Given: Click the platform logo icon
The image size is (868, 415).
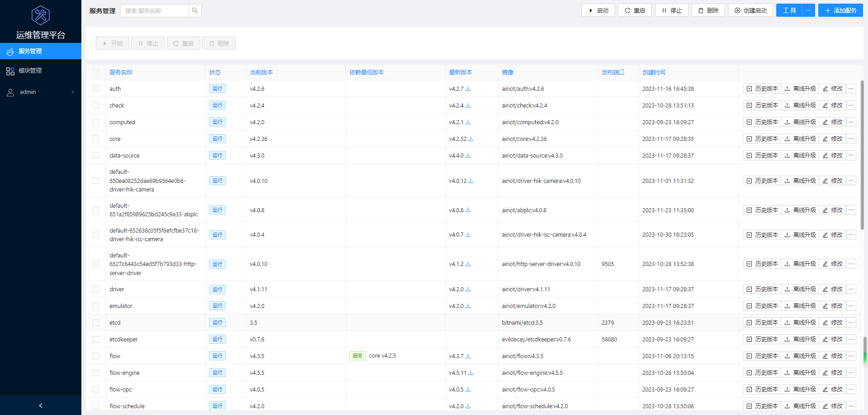Looking at the screenshot, I should click(41, 15).
